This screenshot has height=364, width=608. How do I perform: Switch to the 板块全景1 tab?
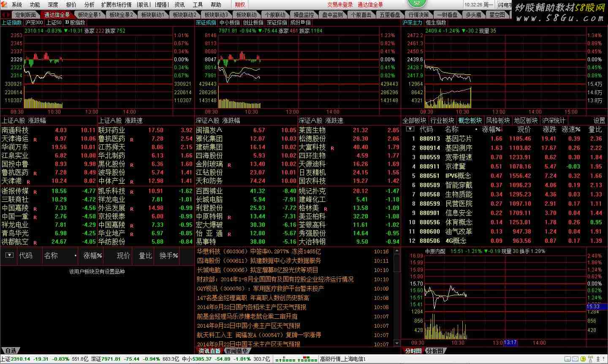point(90,15)
